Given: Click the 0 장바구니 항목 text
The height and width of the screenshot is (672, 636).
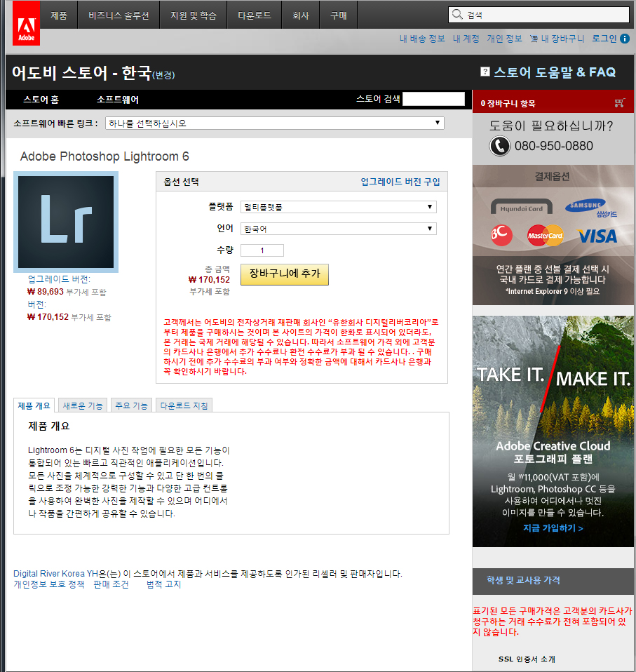Looking at the screenshot, I should (508, 103).
